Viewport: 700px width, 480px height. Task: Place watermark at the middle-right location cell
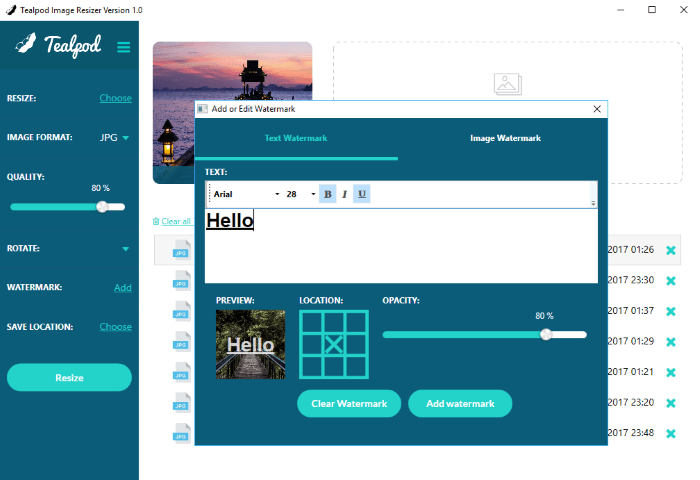[356, 344]
